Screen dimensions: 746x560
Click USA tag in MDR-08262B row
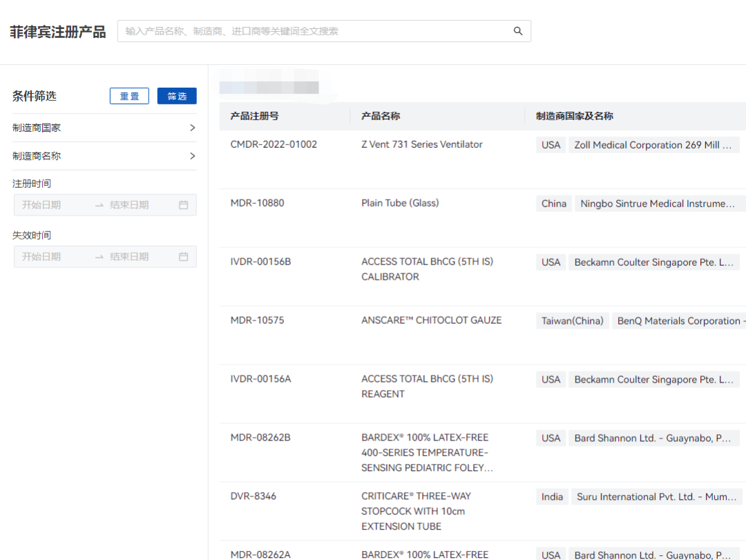pos(551,438)
